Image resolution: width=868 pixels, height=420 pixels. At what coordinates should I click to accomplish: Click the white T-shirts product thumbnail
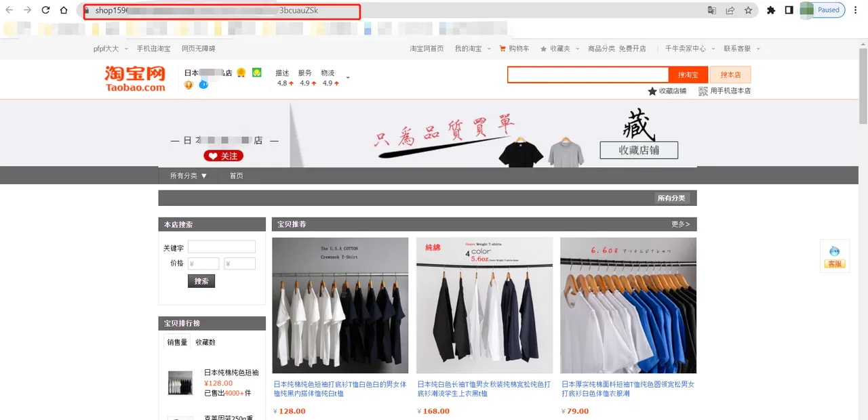tap(340, 304)
